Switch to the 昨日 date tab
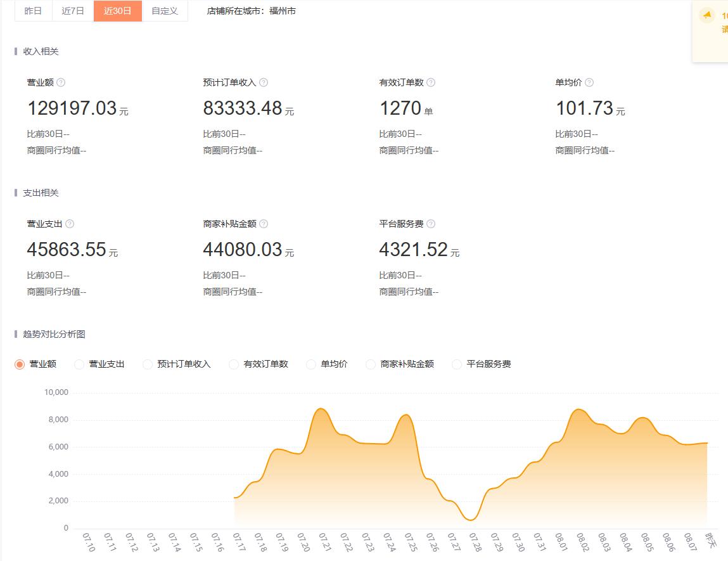Image resolution: width=728 pixels, height=561 pixels. pos(33,11)
